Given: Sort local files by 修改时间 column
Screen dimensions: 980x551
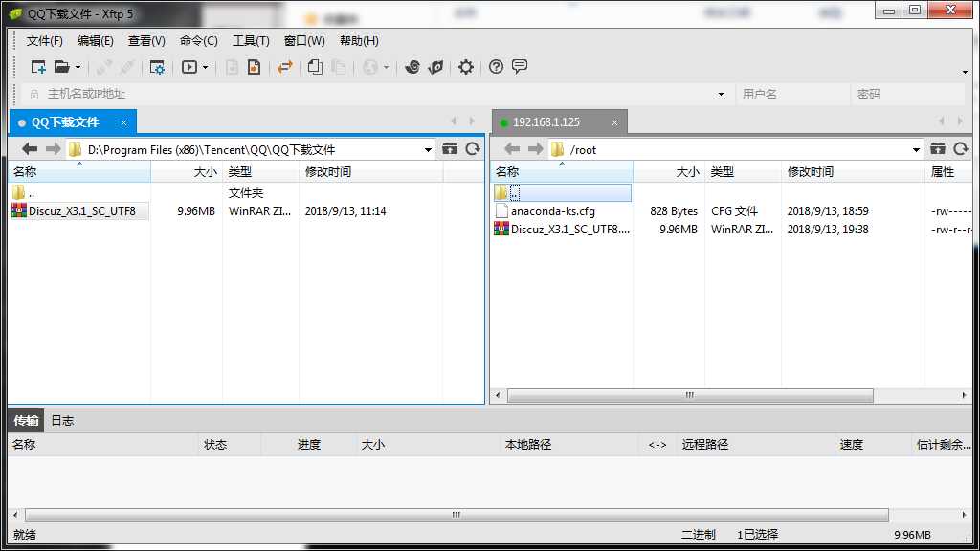Looking at the screenshot, I should [x=371, y=172].
